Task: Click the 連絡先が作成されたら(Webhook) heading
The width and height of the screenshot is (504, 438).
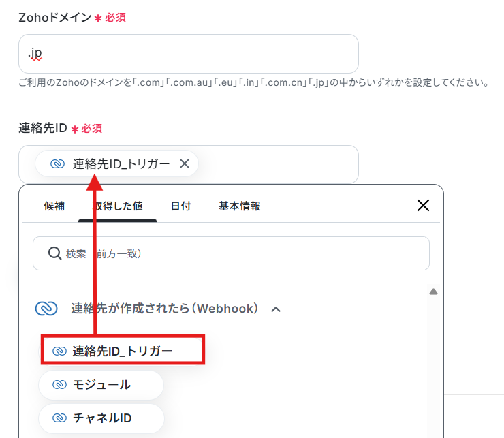Action: coord(164,309)
